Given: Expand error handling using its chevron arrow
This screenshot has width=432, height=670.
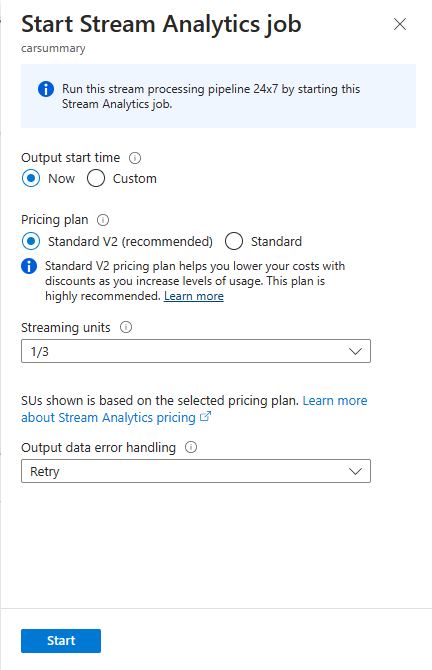Looking at the screenshot, I should [356, 471].
